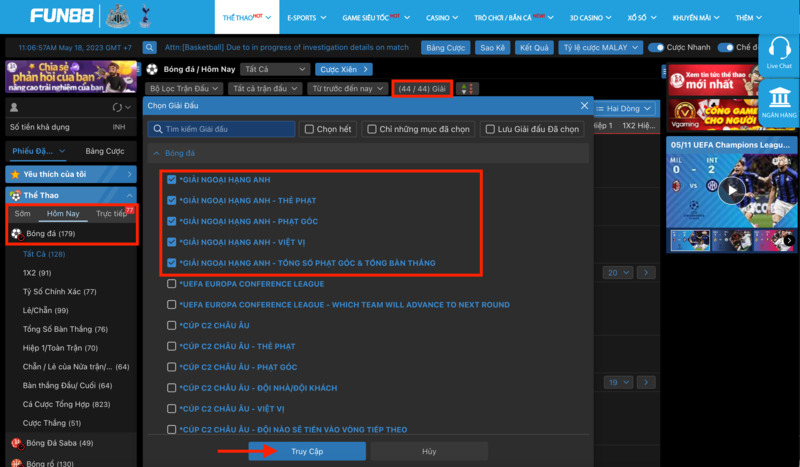
Task: Check UEFA Europa Conference League checkbox
Action: pos(173,284)
